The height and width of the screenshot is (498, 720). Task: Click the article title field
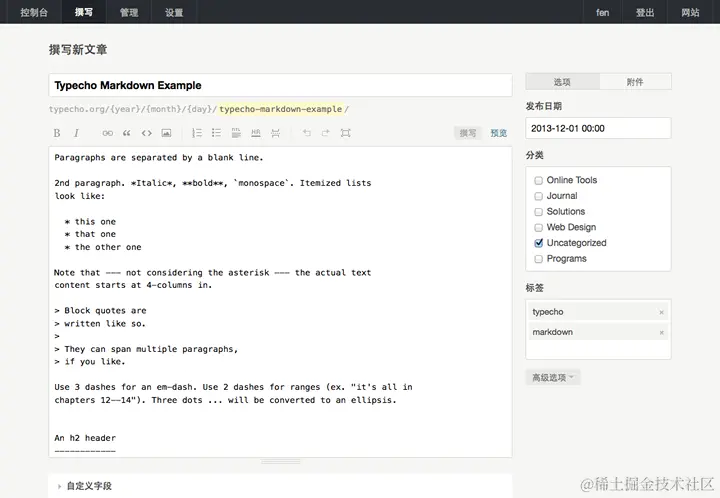(280, 85)
